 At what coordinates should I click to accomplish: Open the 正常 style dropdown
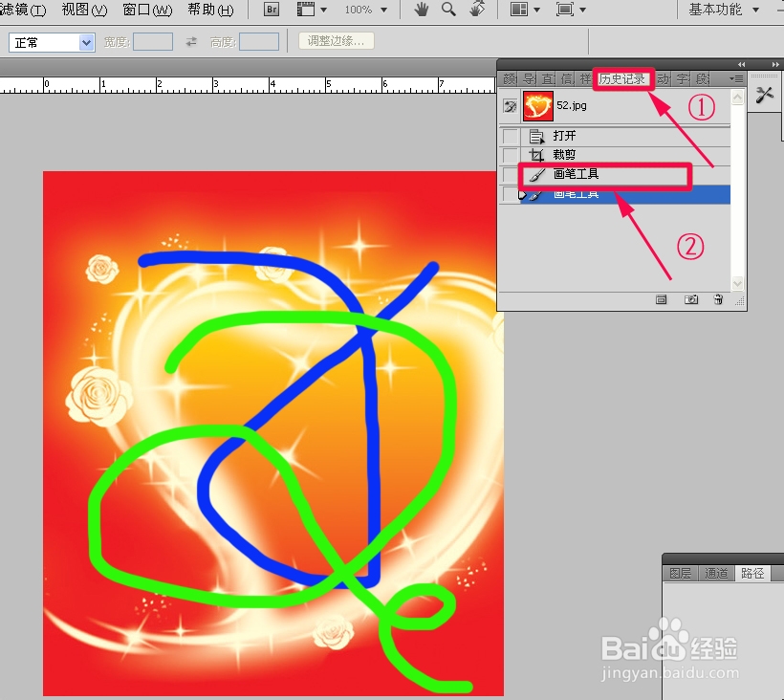point(52,42)
